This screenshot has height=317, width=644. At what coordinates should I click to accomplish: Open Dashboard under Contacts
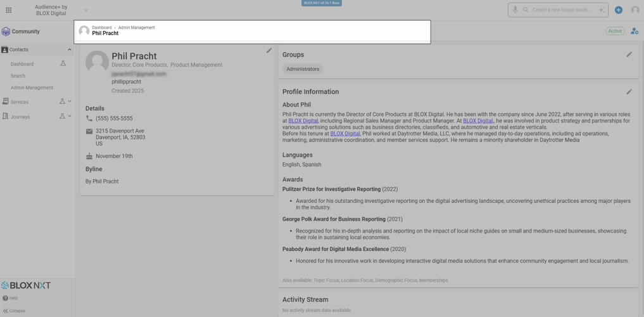(22, 64)
